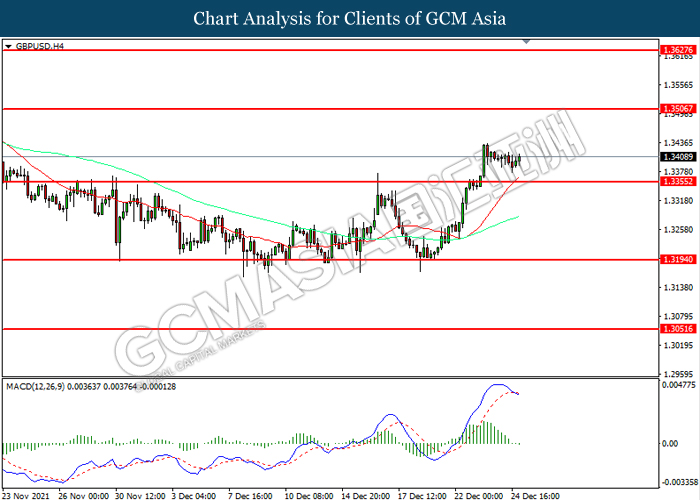Click the 7 Dec 16:00 time label
Image resolution: width=700 pixels, height=500 pixels.
[x=250, y=496]
